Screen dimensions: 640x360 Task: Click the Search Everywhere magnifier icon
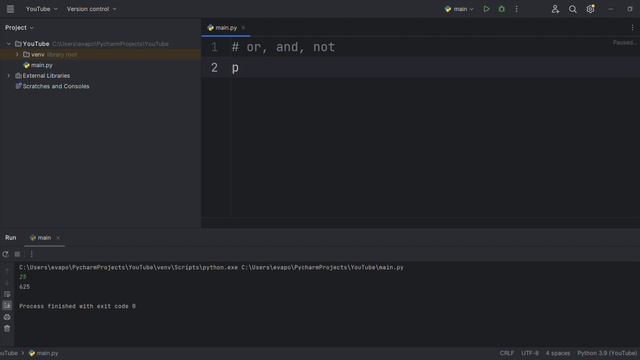573,9
